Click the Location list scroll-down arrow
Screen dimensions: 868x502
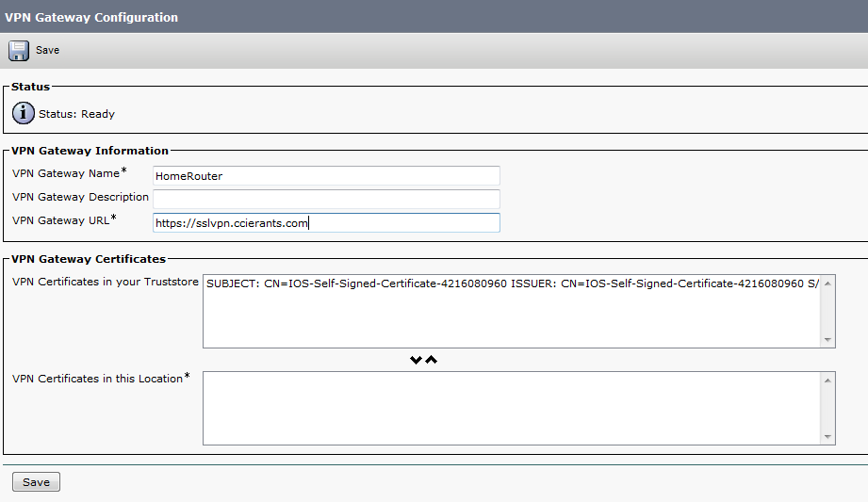pyautogui.click(x=827, y=437)
